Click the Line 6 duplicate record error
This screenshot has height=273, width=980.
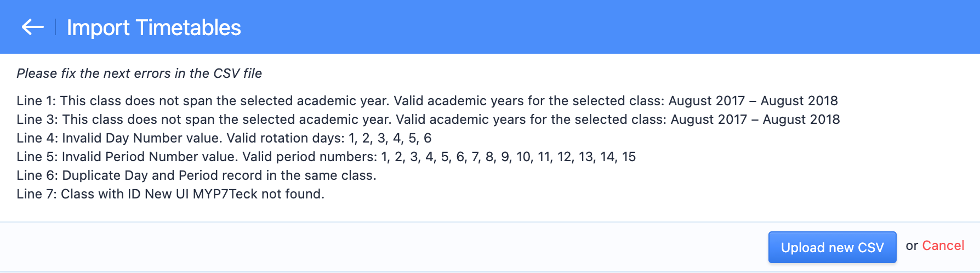pos(196,175)
